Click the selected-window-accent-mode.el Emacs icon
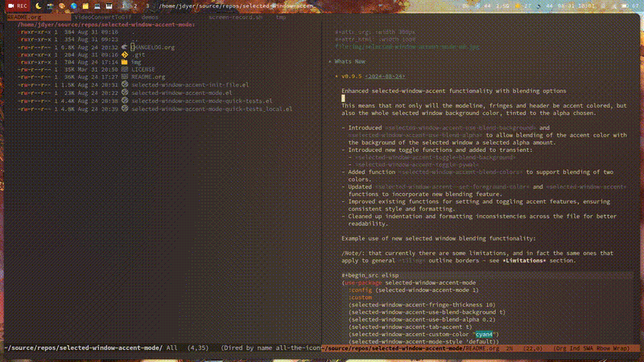The width and height of the screenshot is (644, 362). tap(125, 93)
